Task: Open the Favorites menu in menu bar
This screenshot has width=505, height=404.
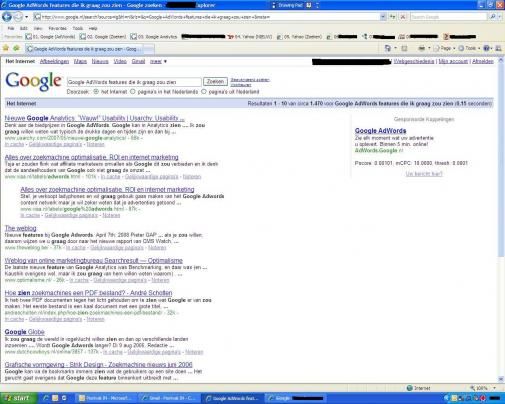Action: (x=57, y=28)
